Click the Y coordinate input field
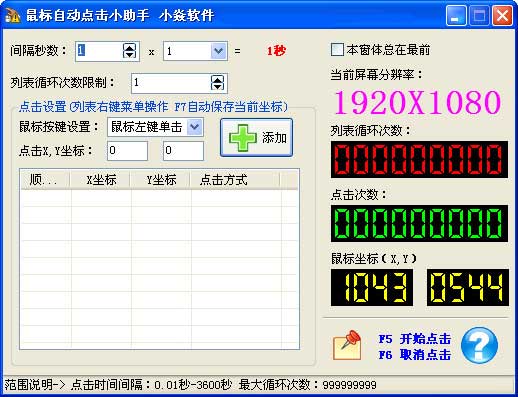 [183, 151]
